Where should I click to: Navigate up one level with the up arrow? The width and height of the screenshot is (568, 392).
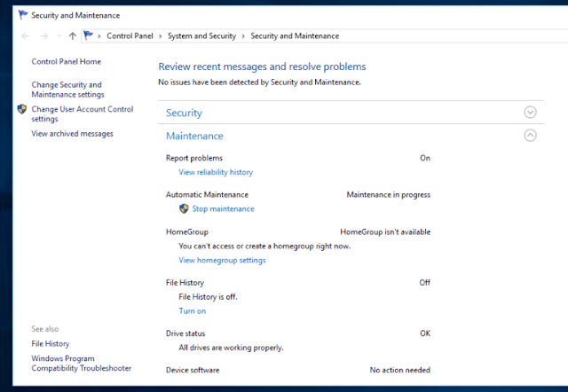[x=73, y=35]
